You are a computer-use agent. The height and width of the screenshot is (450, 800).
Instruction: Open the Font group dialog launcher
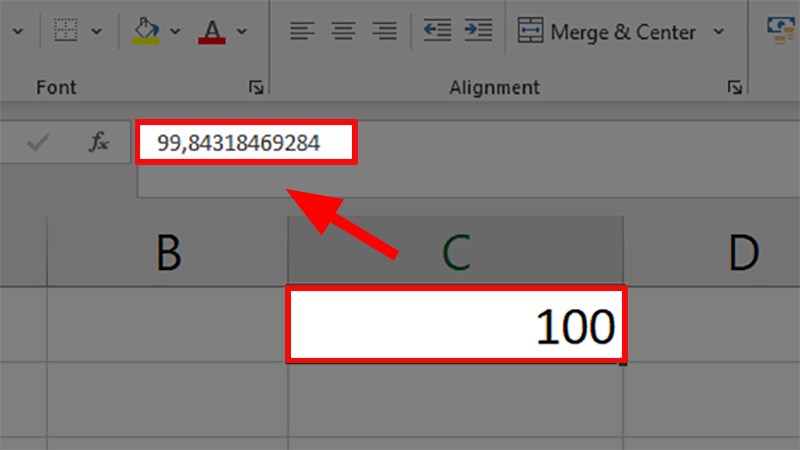pyautogui.click(x=256, y=88)
